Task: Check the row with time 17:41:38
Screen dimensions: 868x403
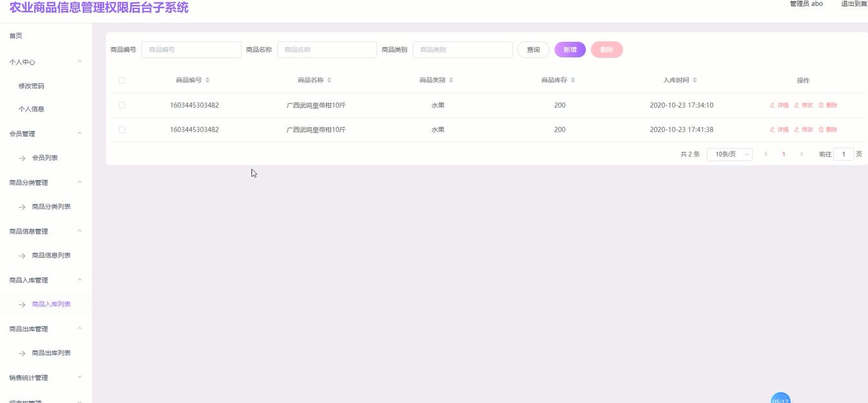Action: tap(122, 130)
